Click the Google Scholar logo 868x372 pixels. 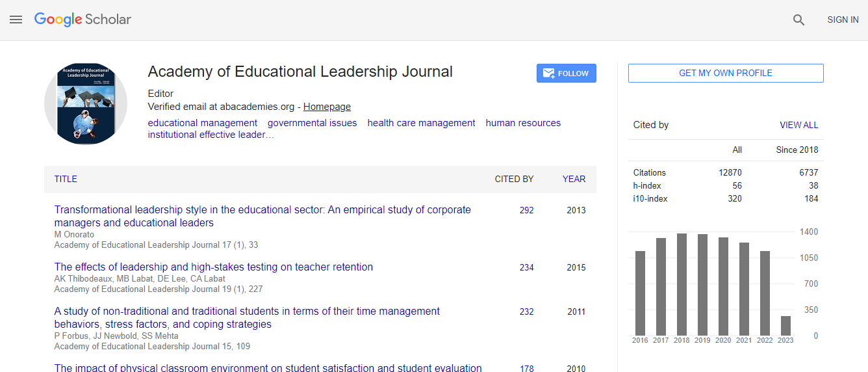(x=83, y=20)
